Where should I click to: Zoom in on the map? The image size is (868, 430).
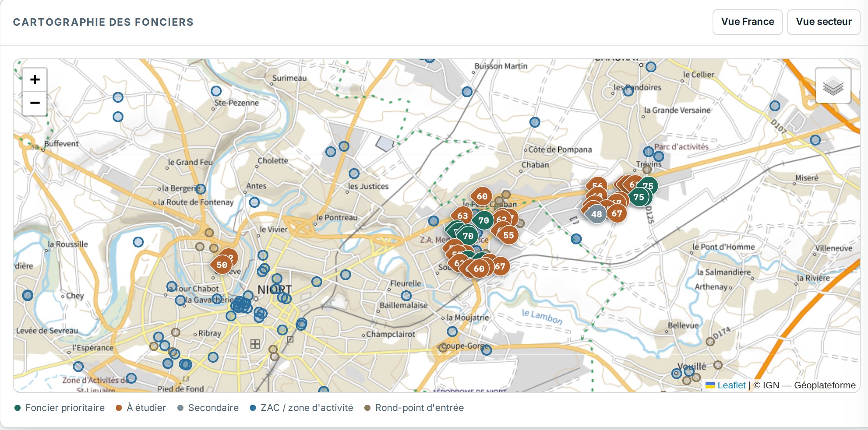tap(35, 80)
